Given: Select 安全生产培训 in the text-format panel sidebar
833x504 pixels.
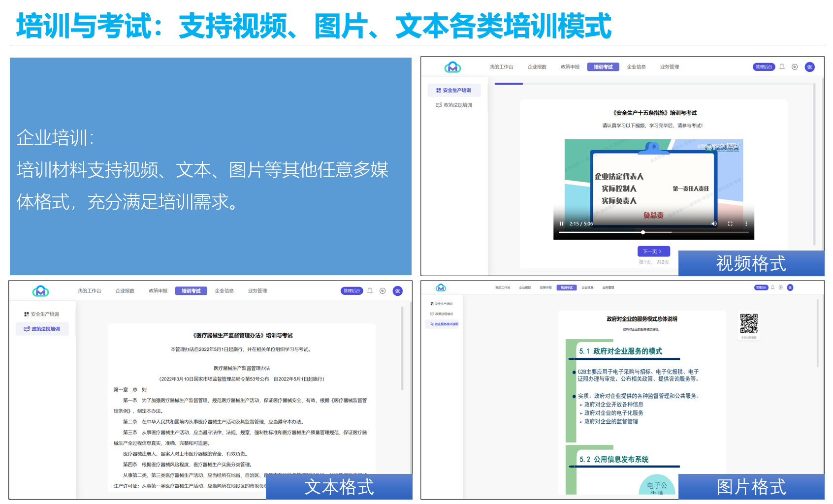Looking at the screenshot, I should (42, 314).
